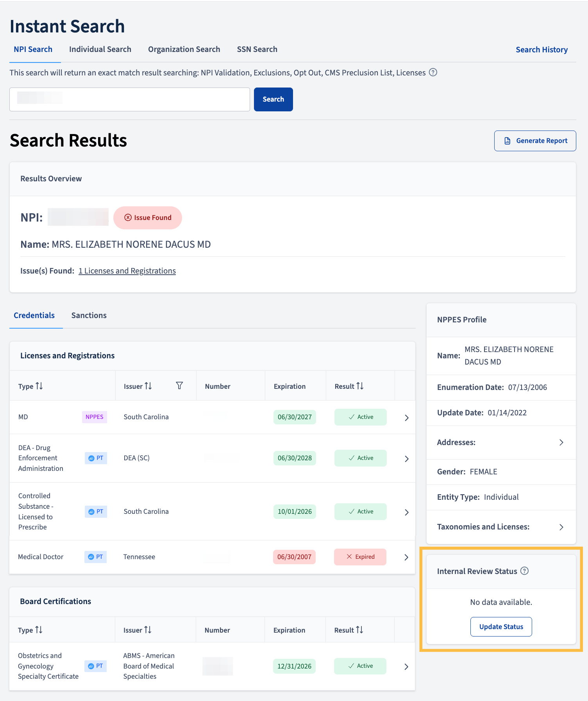Viewport: 588px width, 701px height.
Task: Expand the DEA (SC) license row
Action: [x=406, y=459]
